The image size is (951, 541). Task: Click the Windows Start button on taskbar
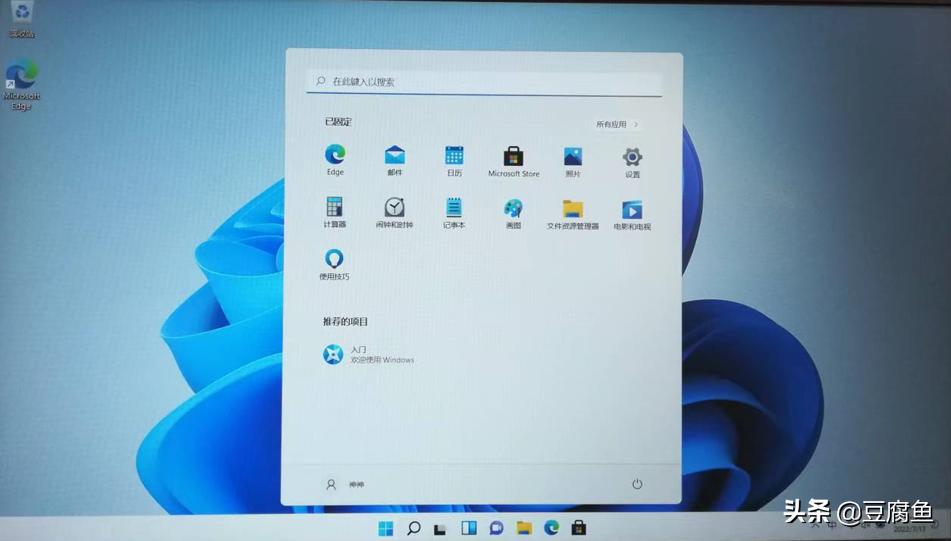386,528
